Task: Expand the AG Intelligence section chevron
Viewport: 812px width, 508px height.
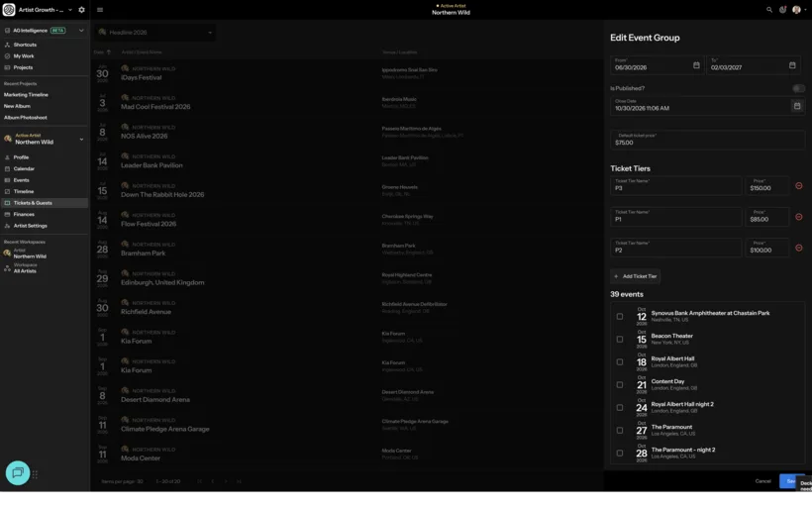Action: (81, 31)
